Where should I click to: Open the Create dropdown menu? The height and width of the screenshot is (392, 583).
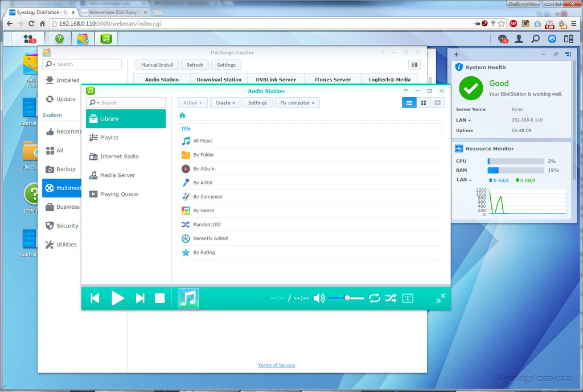point(225,103)
